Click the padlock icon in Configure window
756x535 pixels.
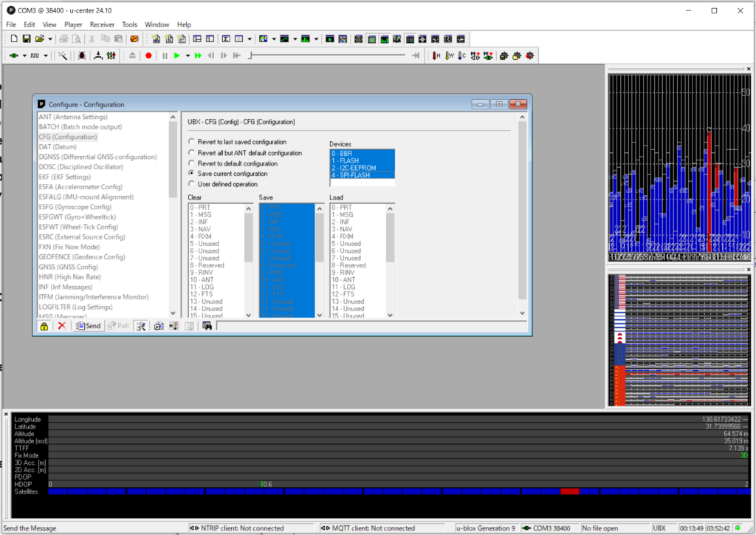(44, 326)
